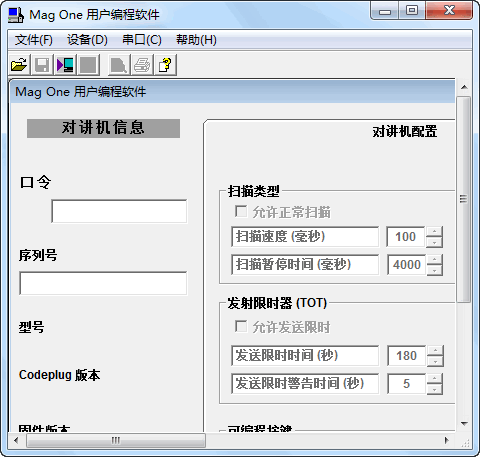Decrease the 发送限时警告时间 value with the down arrow
This screenshot has width=480, height=457.
(434, 389)
